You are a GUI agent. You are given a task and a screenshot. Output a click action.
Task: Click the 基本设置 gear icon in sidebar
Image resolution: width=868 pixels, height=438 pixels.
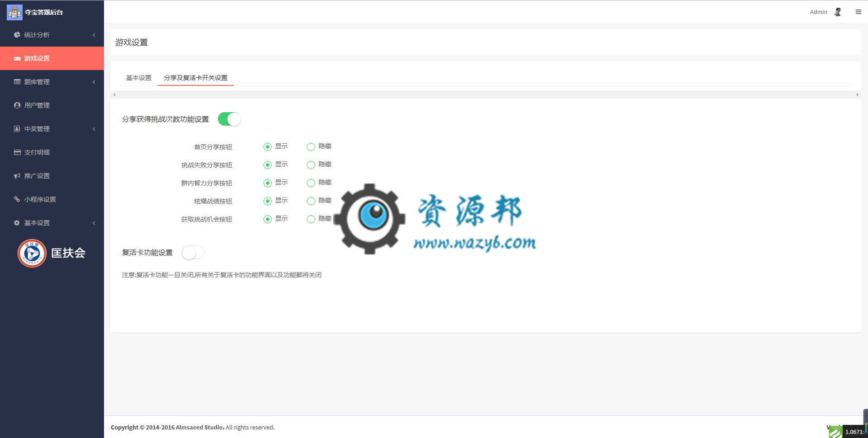pos(17,223)
